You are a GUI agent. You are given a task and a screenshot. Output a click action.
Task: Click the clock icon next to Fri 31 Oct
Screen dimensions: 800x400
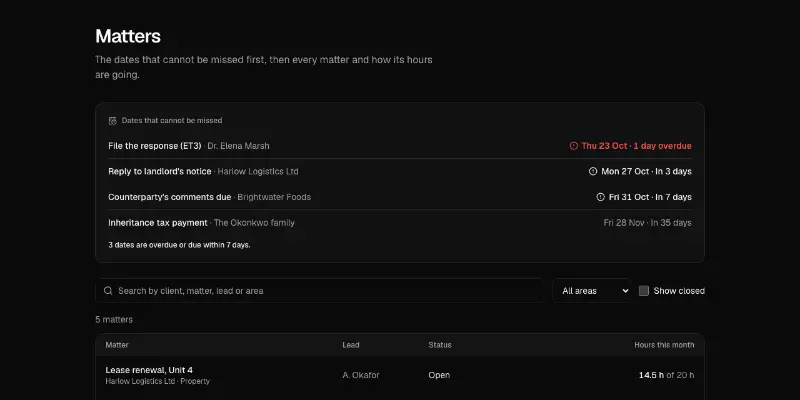tap(601, 197)
